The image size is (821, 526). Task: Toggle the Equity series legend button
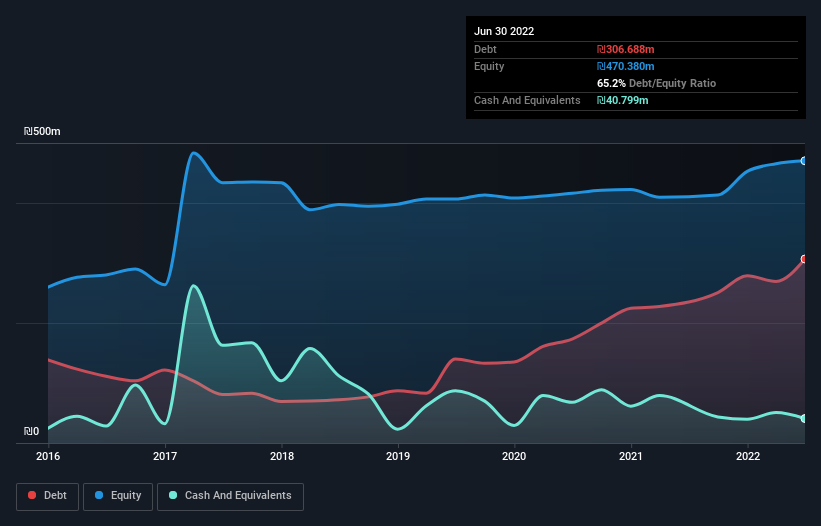pos(118,496)
